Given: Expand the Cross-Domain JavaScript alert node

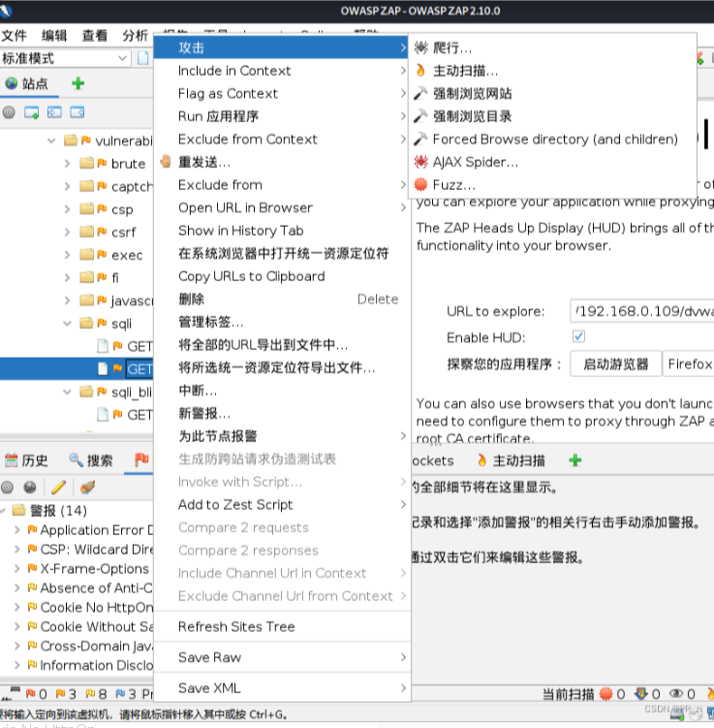Looking at the screenshot, I should click(x=17, y=646).
